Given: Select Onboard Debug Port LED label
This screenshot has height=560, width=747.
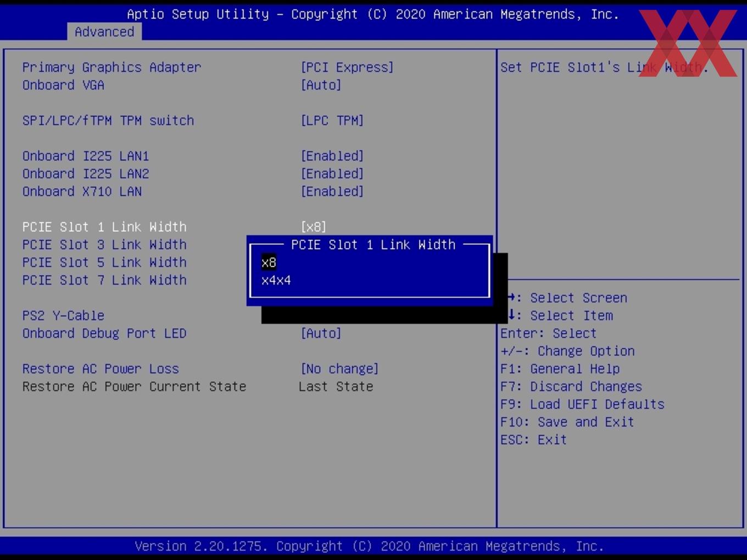Looking at the screenshot, I should 104,333.
